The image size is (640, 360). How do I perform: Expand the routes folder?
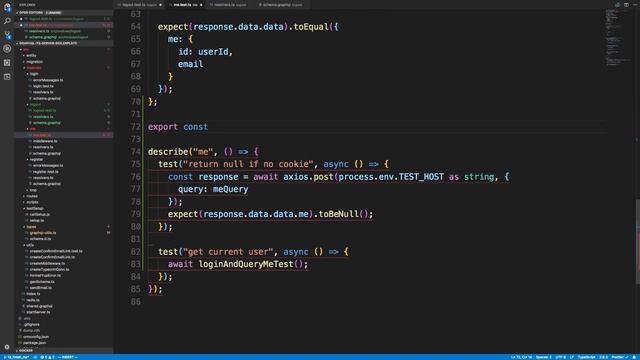point(32,196)
